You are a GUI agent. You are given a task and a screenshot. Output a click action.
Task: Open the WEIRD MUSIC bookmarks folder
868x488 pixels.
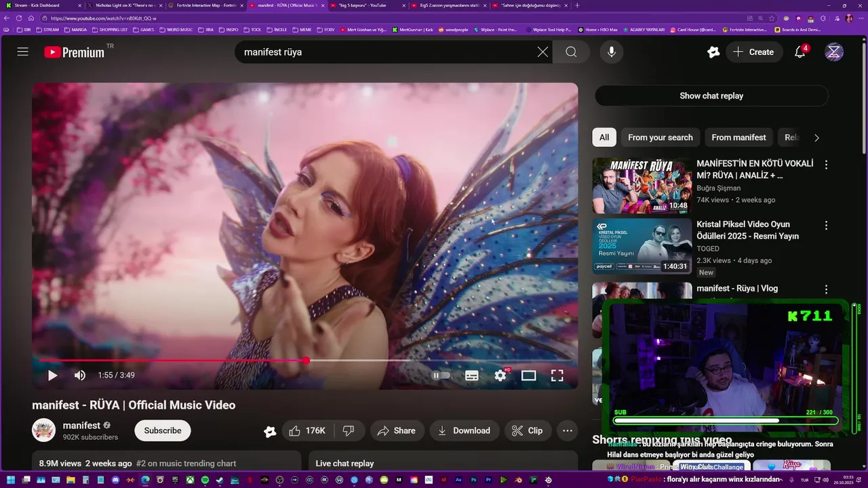pos(176,30)
